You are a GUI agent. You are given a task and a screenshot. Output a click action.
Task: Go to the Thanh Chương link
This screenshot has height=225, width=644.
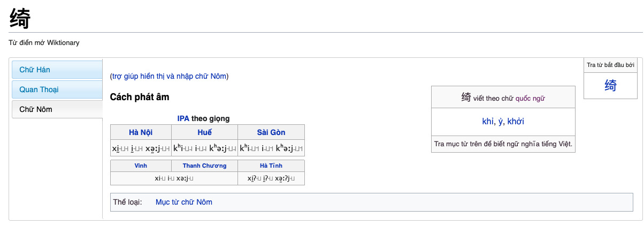[204, 166]
